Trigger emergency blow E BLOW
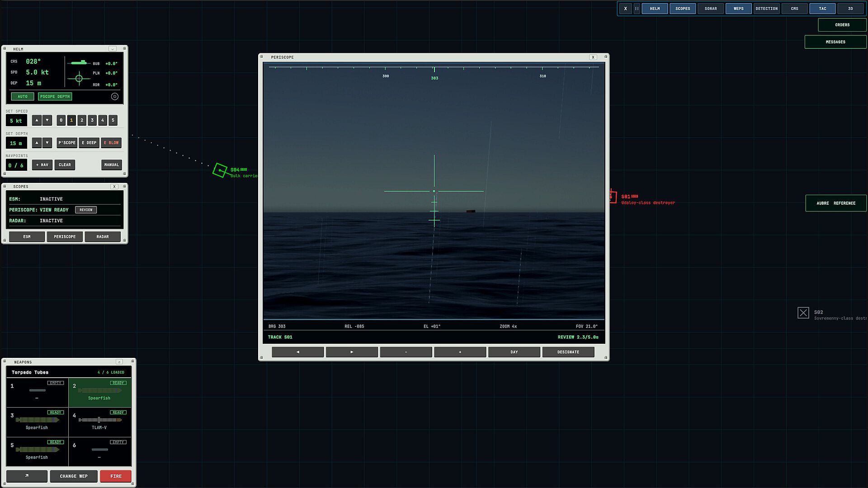 [111, 143]
